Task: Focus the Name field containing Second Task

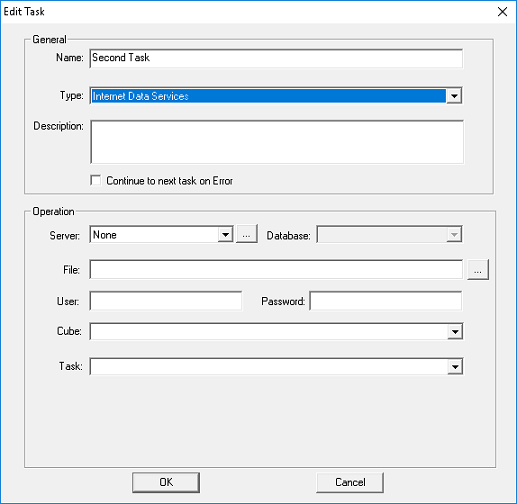Action: tap(276, 58)
